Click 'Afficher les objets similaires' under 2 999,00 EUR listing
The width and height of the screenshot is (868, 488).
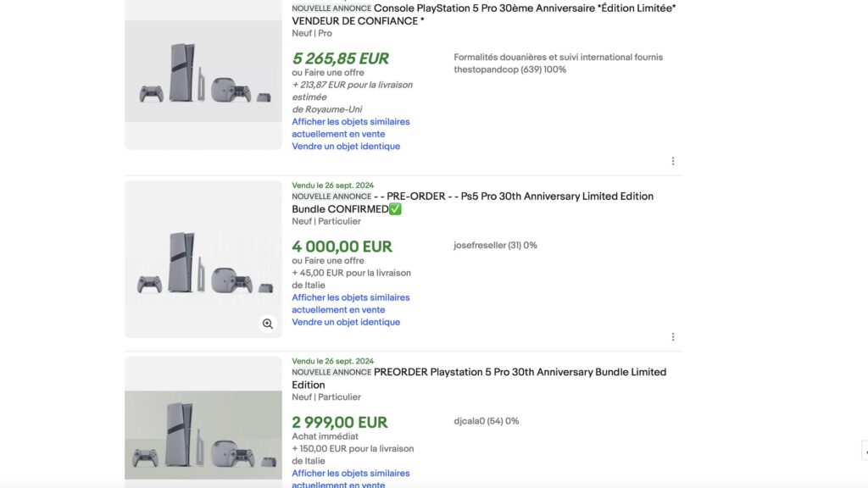(350, 479)
